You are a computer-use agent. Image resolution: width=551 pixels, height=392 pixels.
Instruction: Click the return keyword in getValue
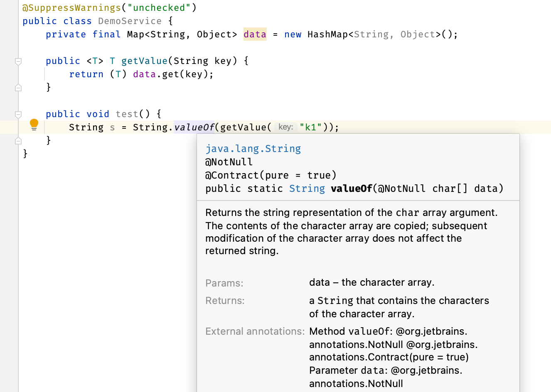tap(86, 74)
